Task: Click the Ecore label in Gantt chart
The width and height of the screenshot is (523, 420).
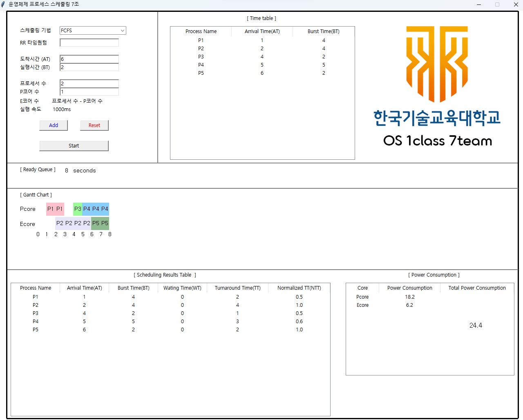Action: point(27,224)
